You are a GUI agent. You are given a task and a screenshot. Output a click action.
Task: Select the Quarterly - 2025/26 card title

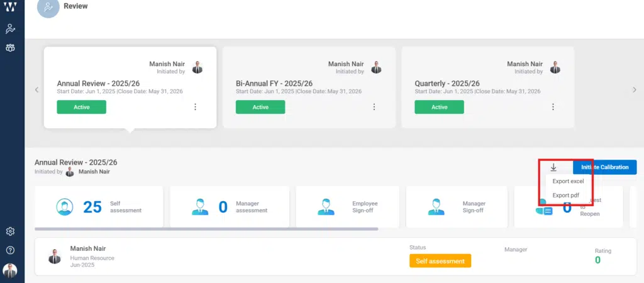point(447,84)
